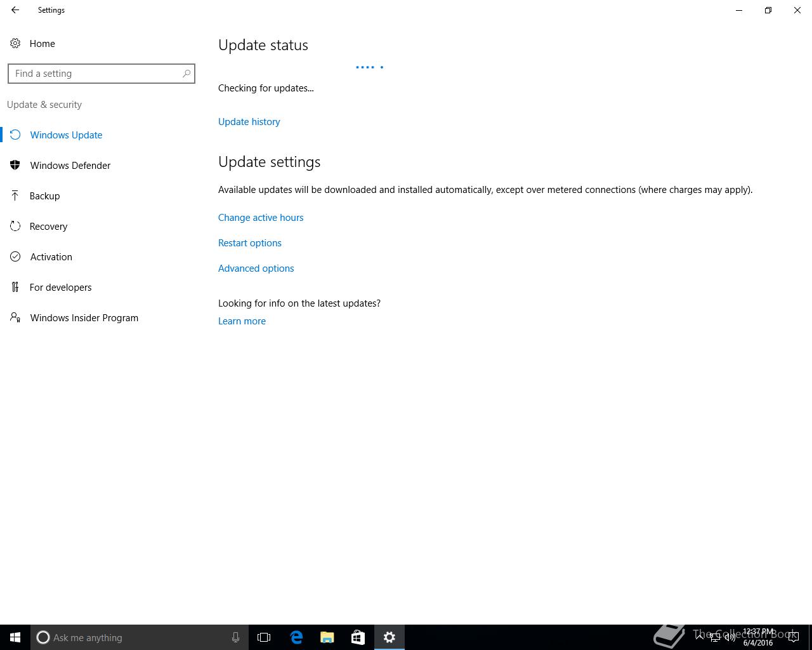Open Task View from taskbar
Screen dimensions: 812x650
(264, 637)
